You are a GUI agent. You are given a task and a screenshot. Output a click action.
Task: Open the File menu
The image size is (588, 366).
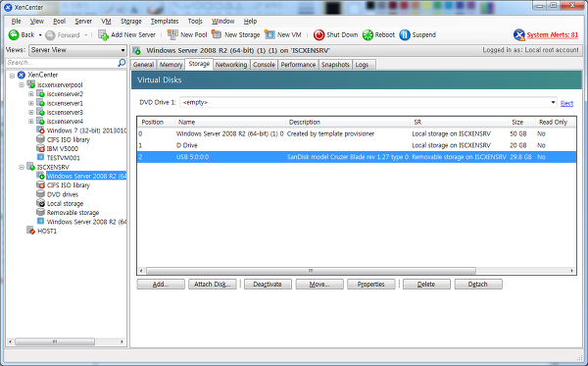tap(16, 22)
